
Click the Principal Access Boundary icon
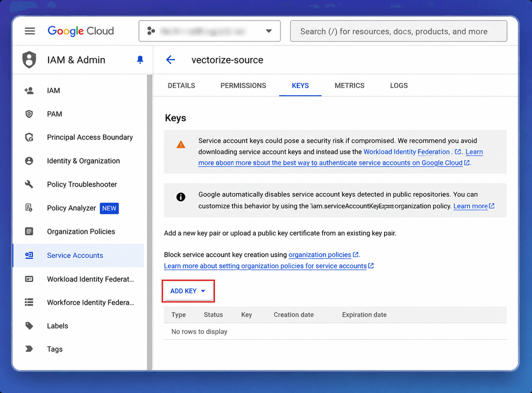click(x=29, y=137)
